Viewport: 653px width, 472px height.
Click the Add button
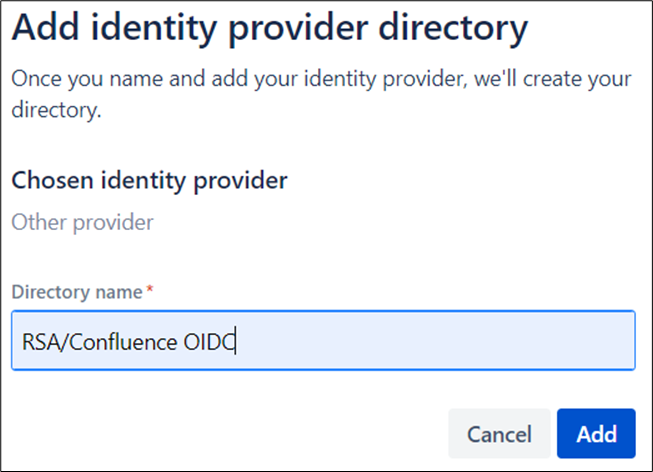(596, 433)
